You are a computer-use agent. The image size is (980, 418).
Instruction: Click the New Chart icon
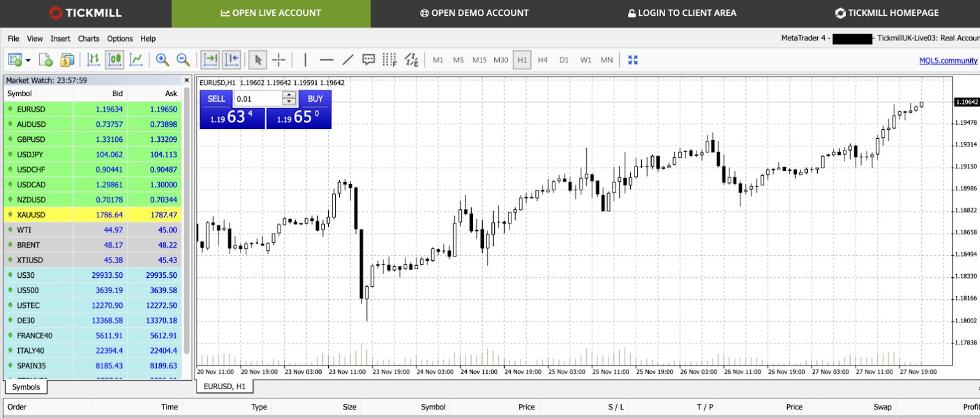point(15,59)
